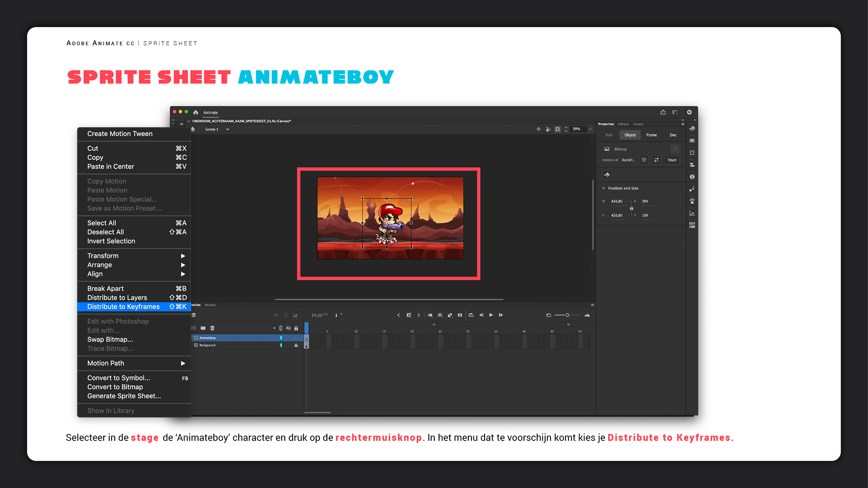Click the Swap bitmap arrows icon
Screen dimensions: 868x488
point(656,160)
